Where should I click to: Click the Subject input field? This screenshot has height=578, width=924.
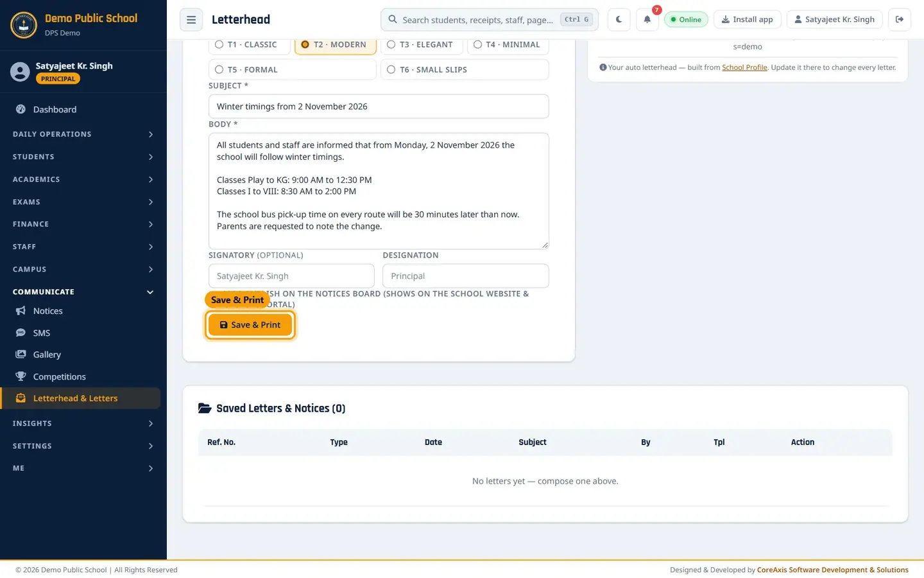[379, 107]
